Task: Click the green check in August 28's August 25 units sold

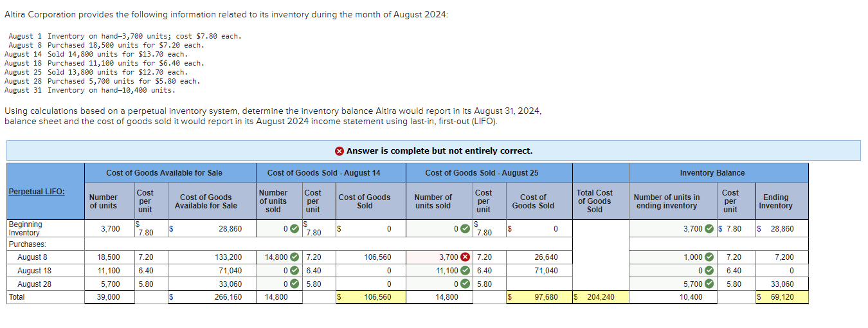Action: pyautogui.click(x=466, y=284)
